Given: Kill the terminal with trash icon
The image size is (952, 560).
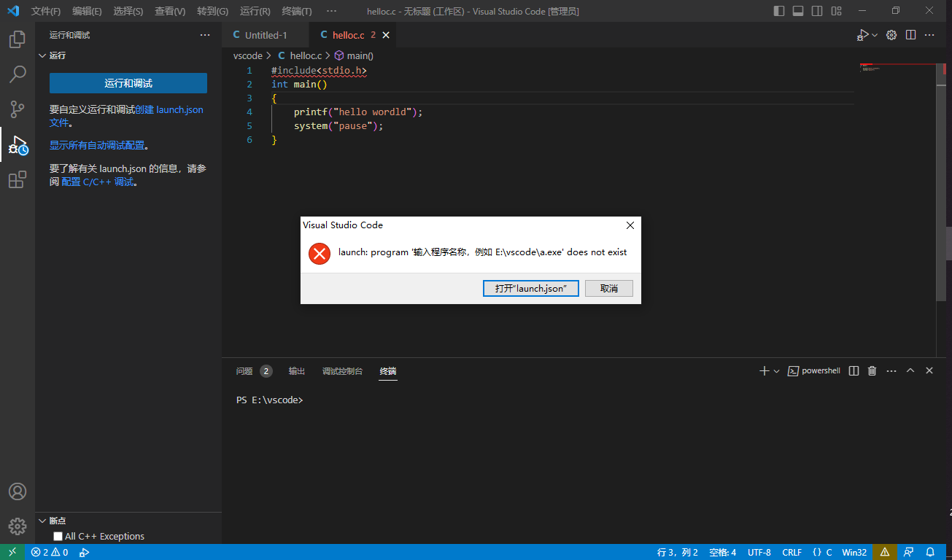Looking at the screenshot, I should [x=872, y=371].
